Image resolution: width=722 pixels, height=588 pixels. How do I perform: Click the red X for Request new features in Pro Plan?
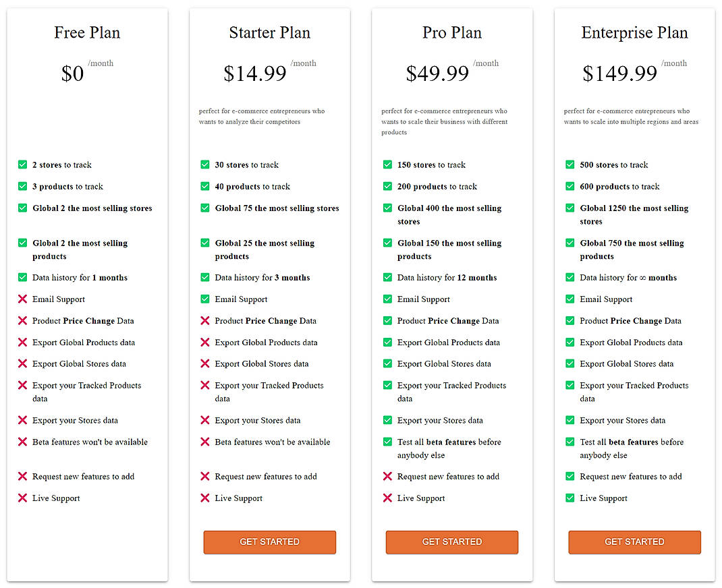387,476
